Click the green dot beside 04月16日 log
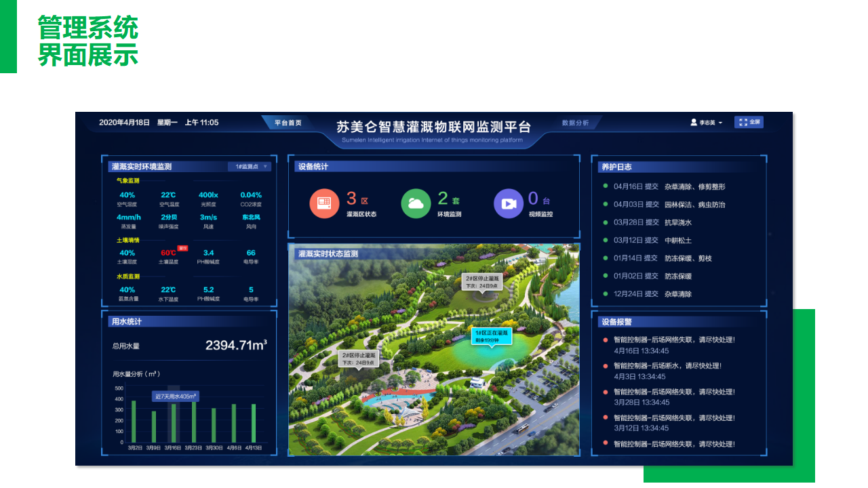The height and width of the screenshot is (488, 868). click(605, 186)
